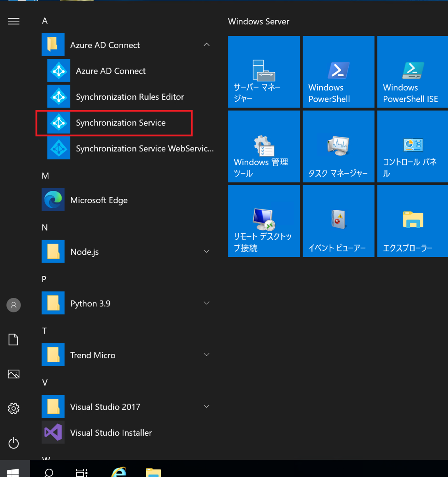Launch the Azure AD Connect app icon
This screenshot has width=448, height=477.
[59, 71]
